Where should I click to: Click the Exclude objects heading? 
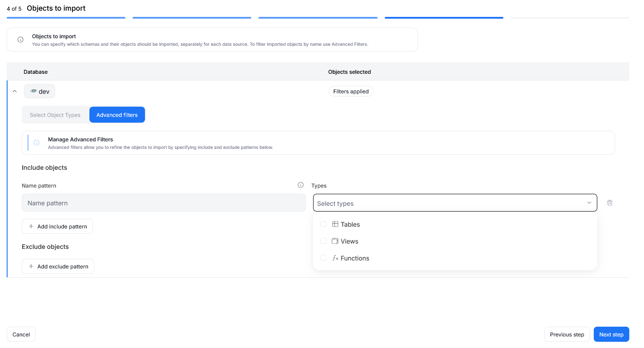pyautogui.click(x=45, y=247)
